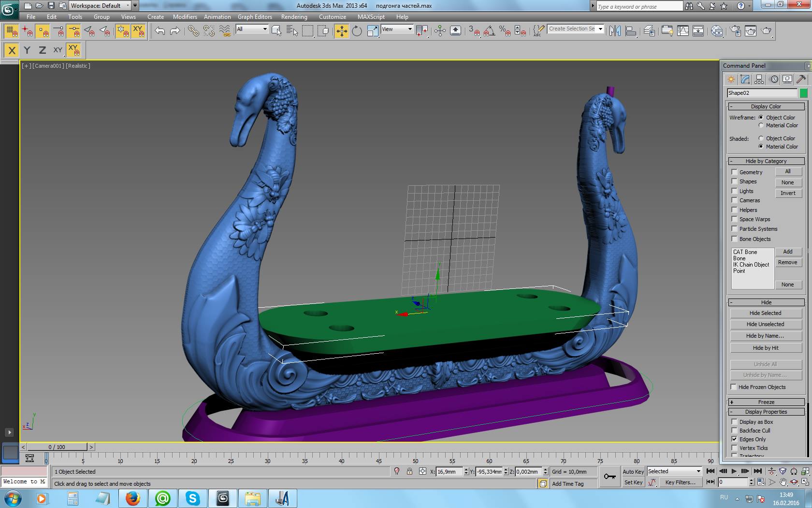Open the Layer Manager
The image size is (812, 508).
click(649, 31)
